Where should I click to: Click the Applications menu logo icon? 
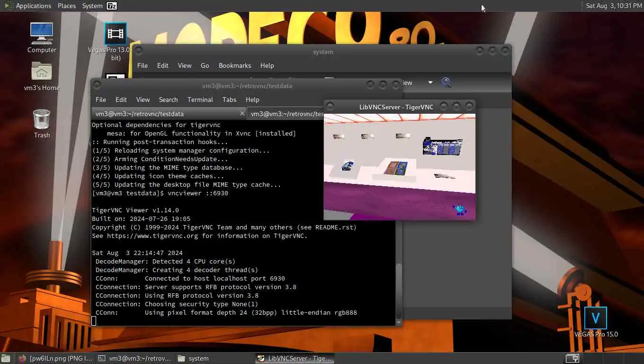9,6
